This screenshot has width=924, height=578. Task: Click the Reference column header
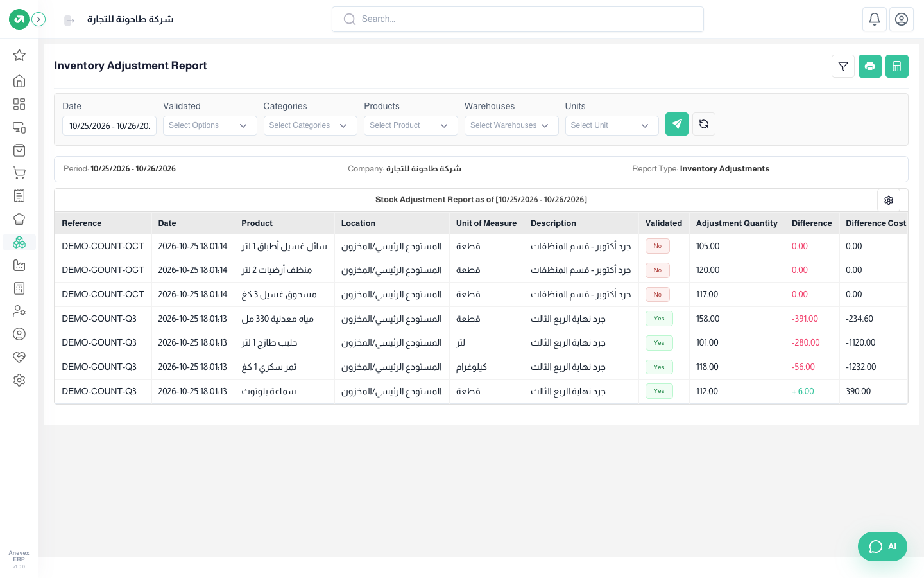point(81,223)
